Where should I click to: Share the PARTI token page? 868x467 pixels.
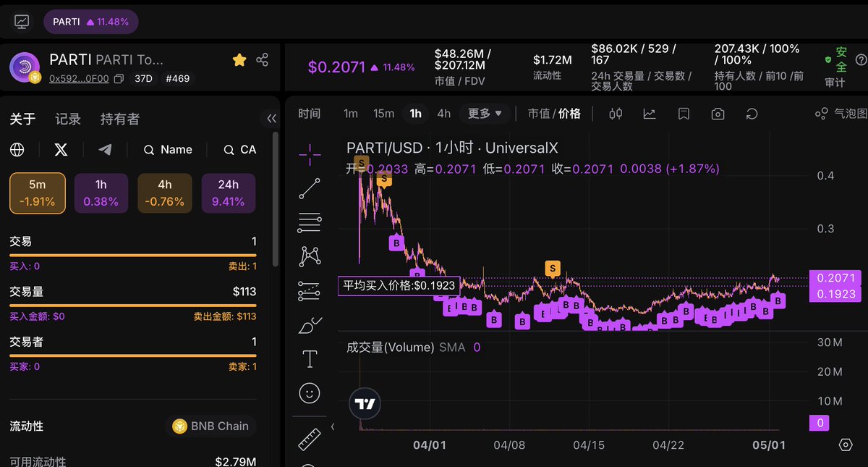coord(263,60)
